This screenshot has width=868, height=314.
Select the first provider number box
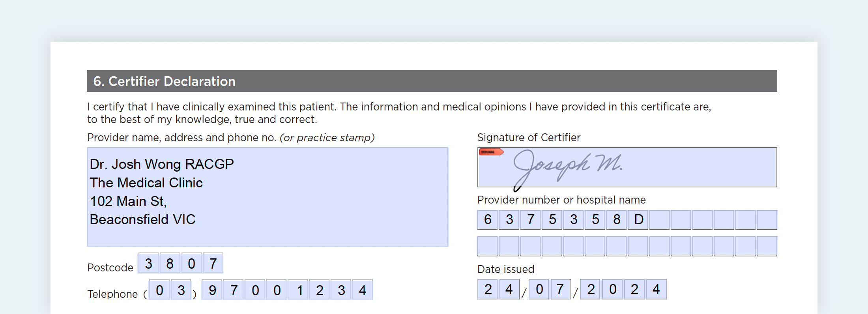[x=488, y=220]
